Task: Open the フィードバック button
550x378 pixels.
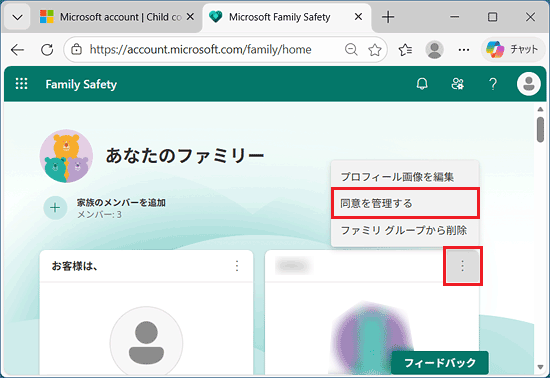Action: click(x=440, y=363)
